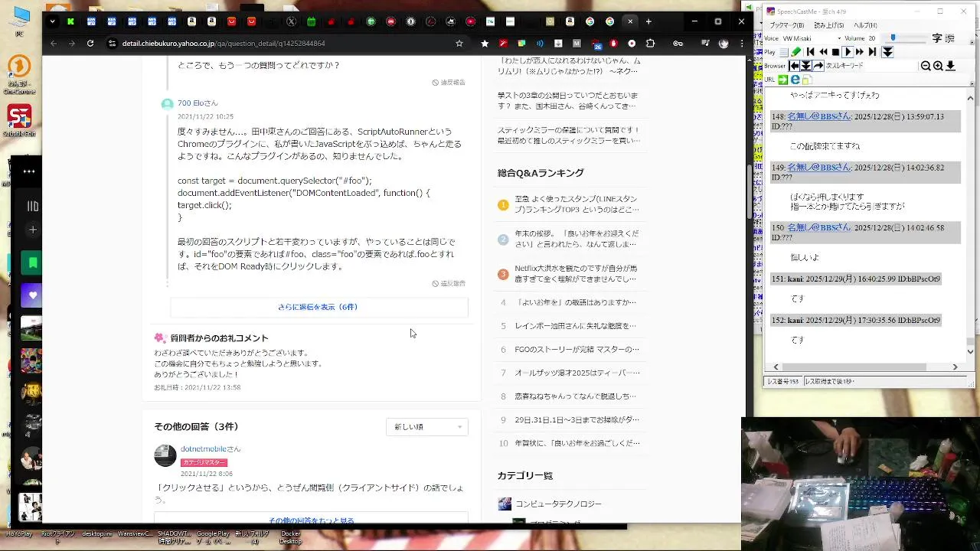The image size is (980, 551).
Task: Click the download arrow icon in SpeechCastMe
Action: click(950, 67)
